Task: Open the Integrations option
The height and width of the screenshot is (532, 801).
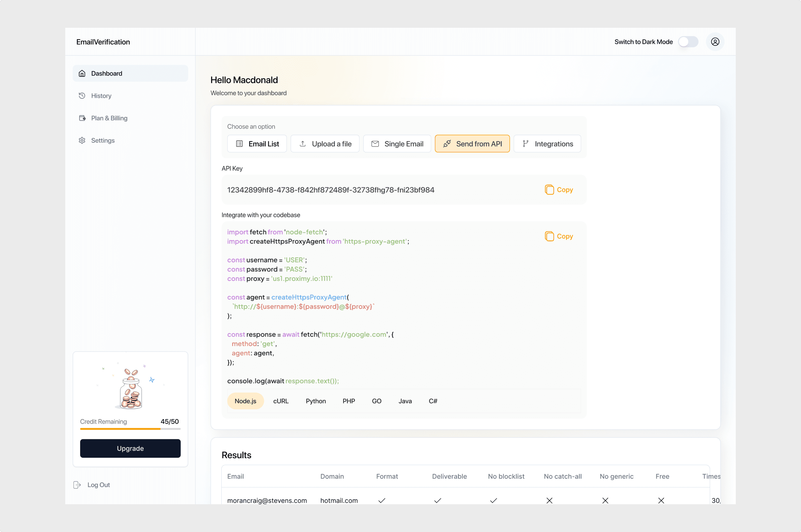Action: 547,144
